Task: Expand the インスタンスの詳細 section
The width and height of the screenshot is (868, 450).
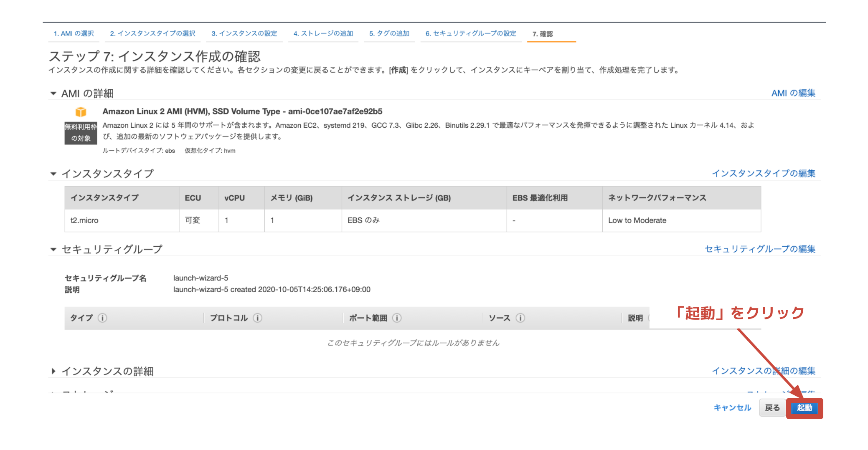Action: click(x=53, y=371)
